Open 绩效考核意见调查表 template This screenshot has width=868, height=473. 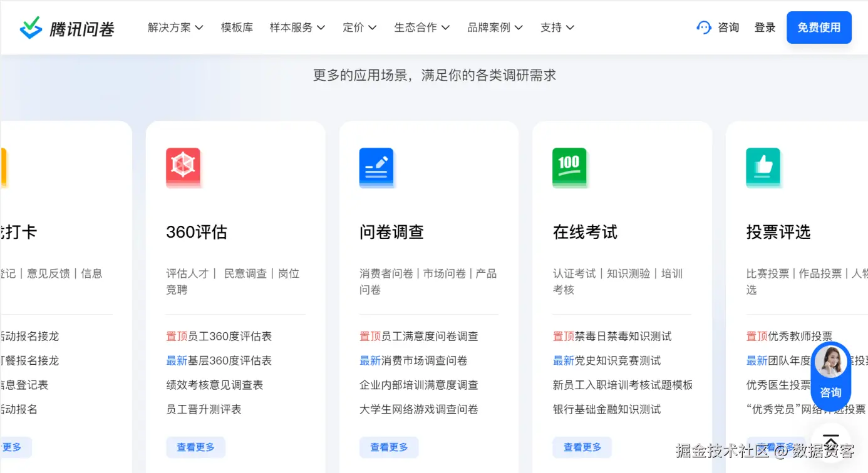[215, 385]
